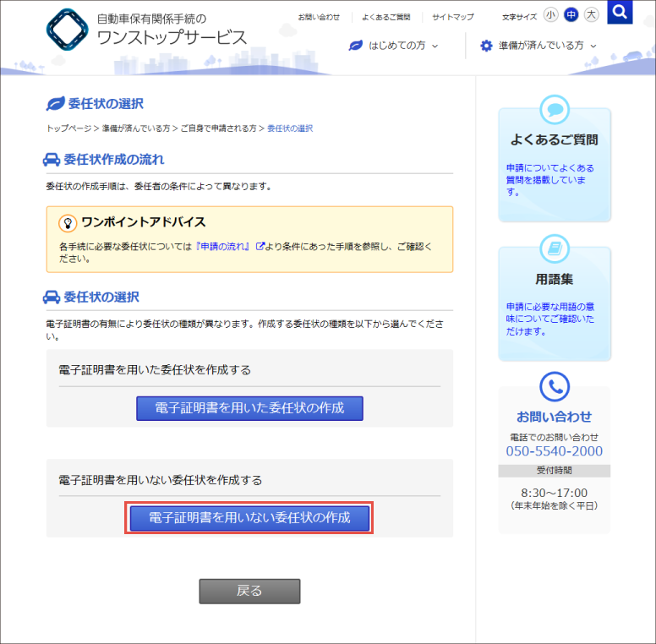
Task: Open the search magnifier icon
Action: tap(620, 12)
